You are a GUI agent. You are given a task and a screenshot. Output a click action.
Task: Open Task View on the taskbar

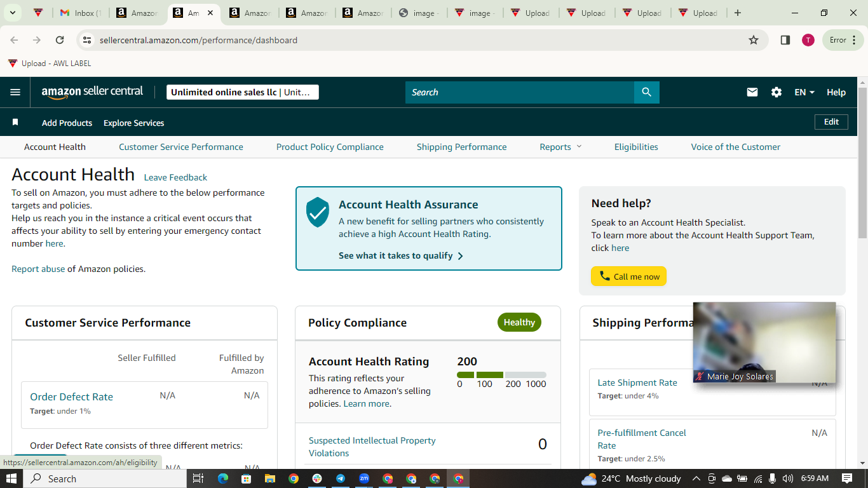coord(198,478)
